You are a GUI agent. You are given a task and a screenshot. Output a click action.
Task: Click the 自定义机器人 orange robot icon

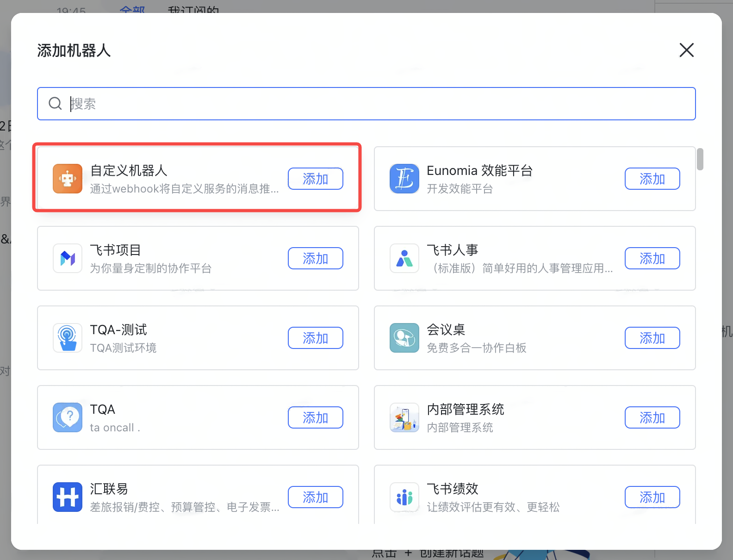click(x=68, y=179)
